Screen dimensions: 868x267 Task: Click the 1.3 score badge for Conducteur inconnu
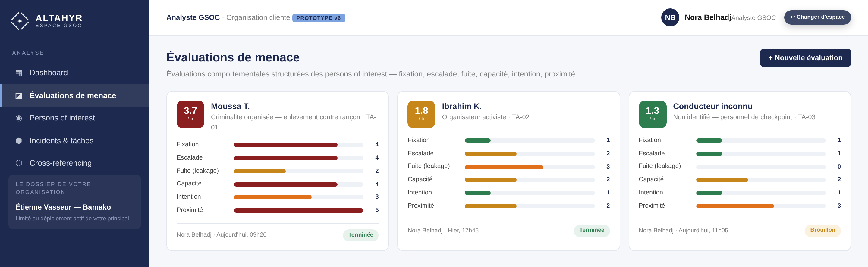[652, 114]
